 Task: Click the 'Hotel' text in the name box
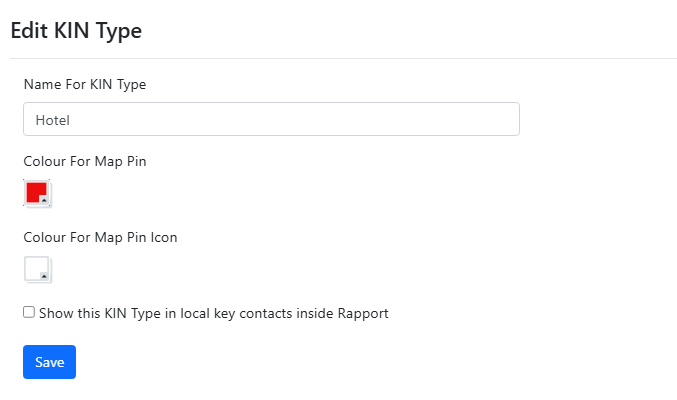point(52,120)
